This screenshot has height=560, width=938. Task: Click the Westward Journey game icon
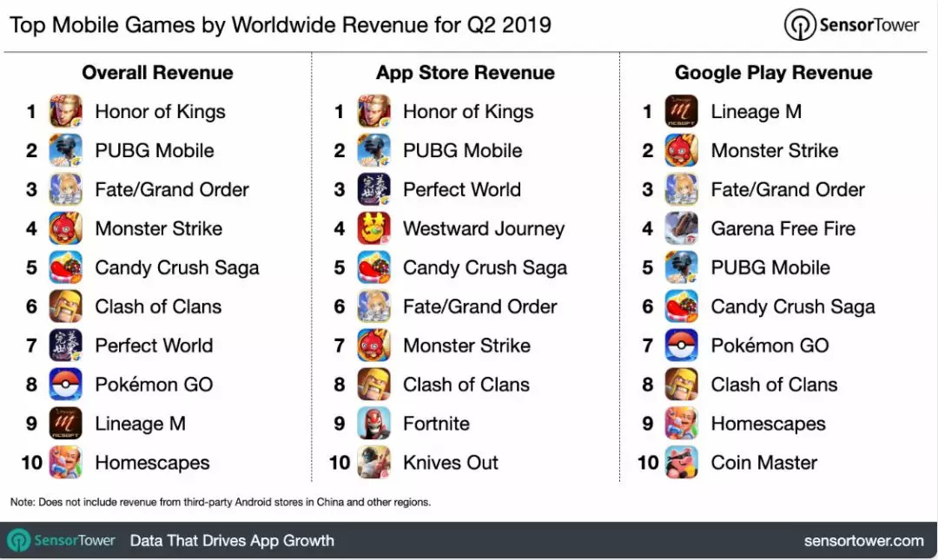374,229
